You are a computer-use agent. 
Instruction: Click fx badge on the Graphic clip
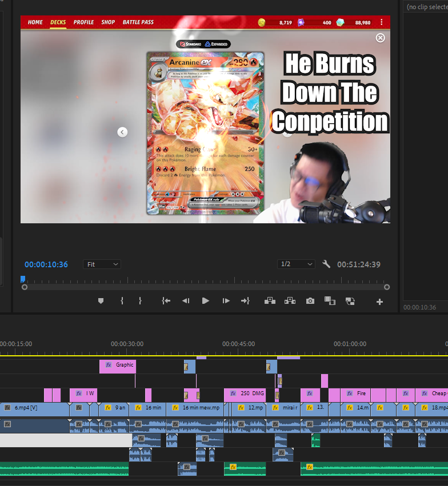(109, 365)
